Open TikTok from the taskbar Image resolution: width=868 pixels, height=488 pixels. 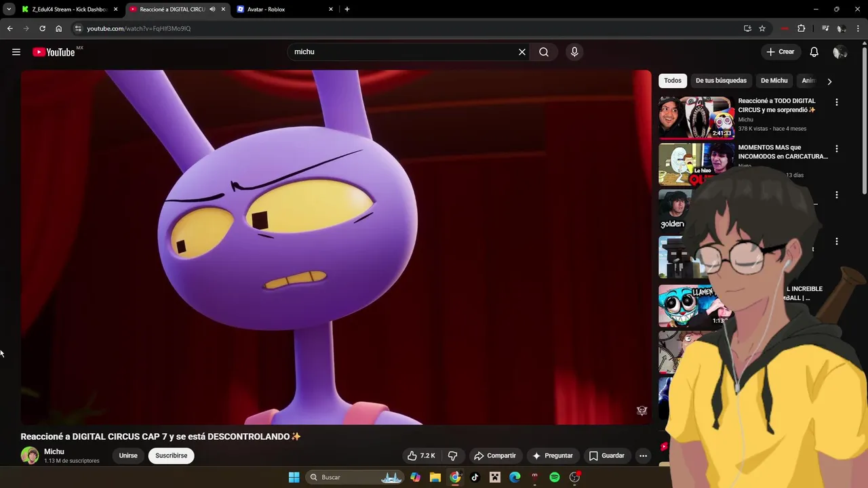[x=475, y=477]
